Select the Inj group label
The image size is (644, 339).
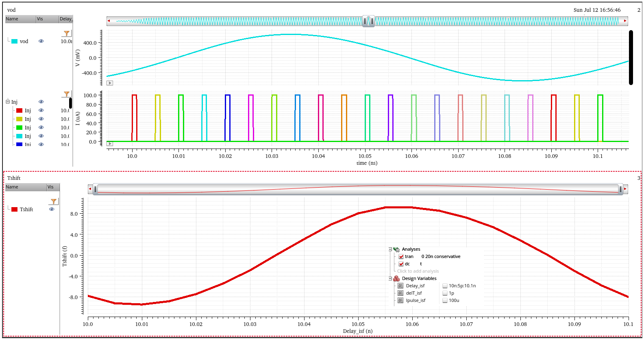point(14,102)
